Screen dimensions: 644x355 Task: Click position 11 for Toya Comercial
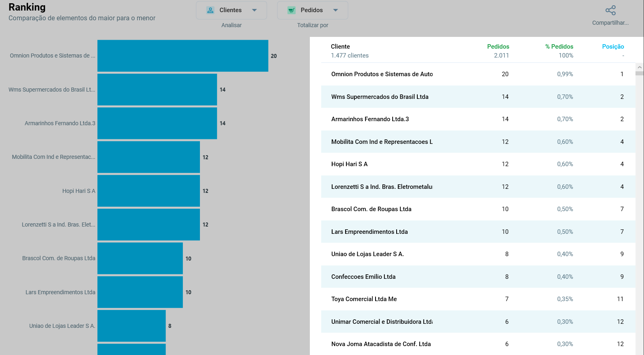coord(620,299)
